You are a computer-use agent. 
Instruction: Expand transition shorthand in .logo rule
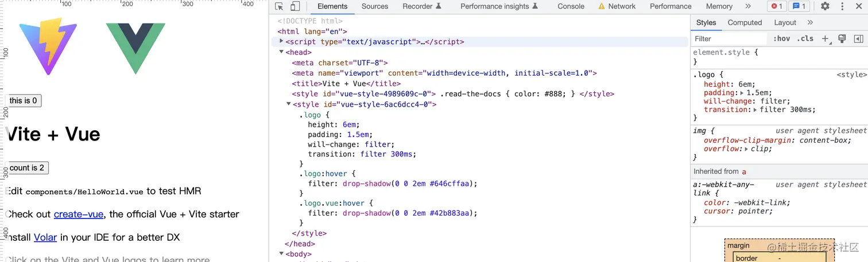point(755,110)
